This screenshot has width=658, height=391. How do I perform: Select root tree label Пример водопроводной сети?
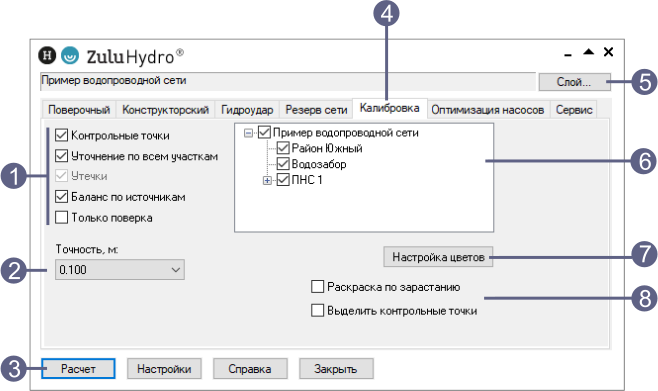[346, 133]
